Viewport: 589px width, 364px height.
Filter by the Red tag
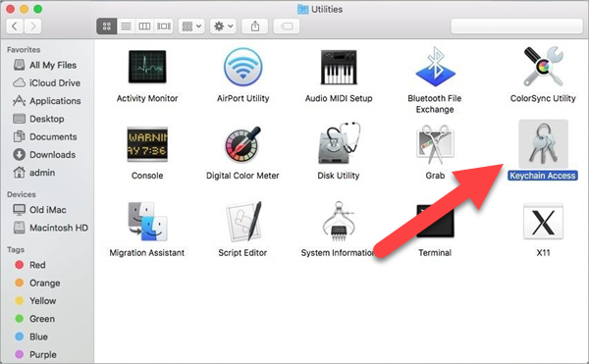coord(30,265)
